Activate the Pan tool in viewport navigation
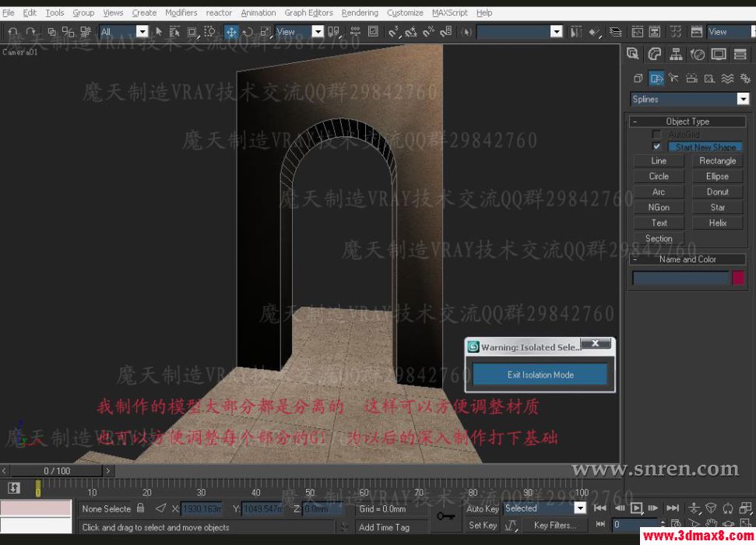Screen dimensions: 756x545 tap(712, 524)
